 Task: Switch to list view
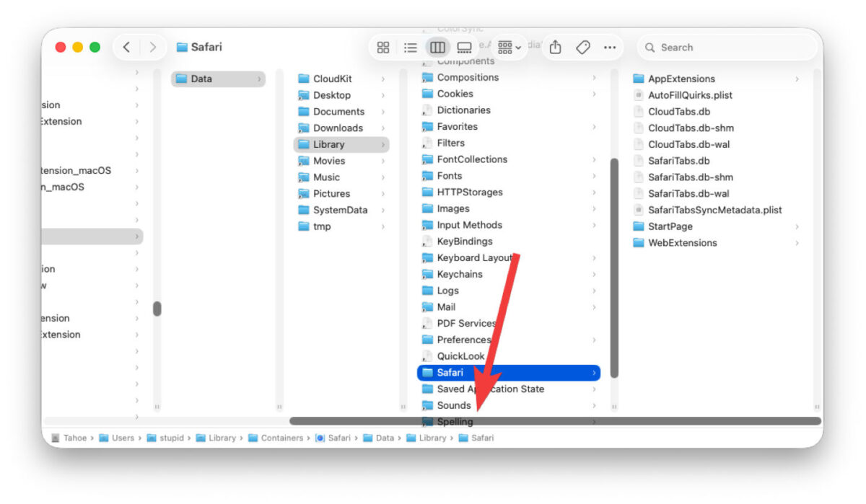[x=410, y=47]
